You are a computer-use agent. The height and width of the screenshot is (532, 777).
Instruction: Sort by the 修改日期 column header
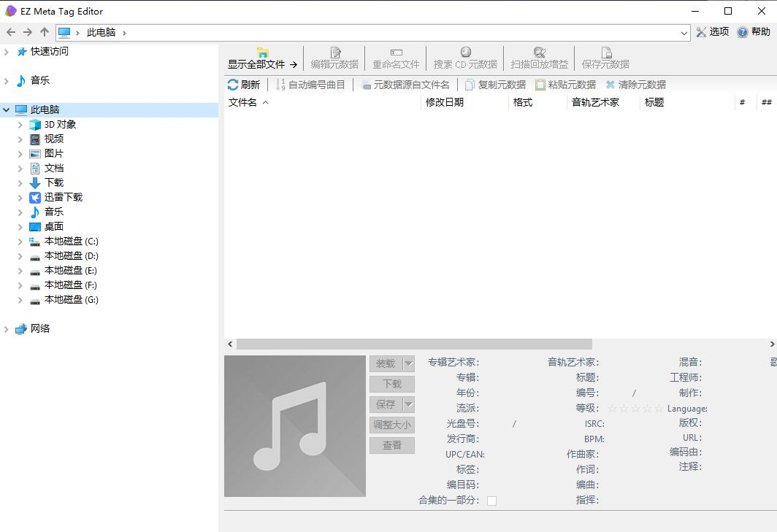tap(445, 103)
